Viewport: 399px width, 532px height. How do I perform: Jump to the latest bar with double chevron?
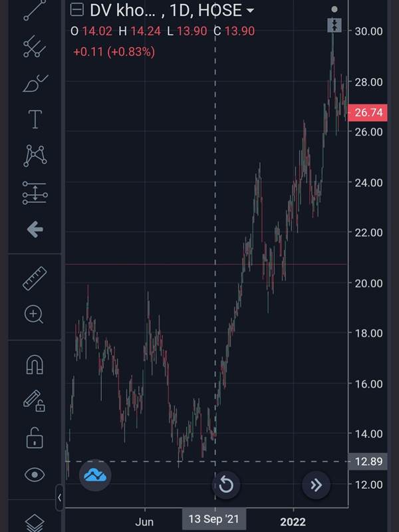tap(317, 485)
